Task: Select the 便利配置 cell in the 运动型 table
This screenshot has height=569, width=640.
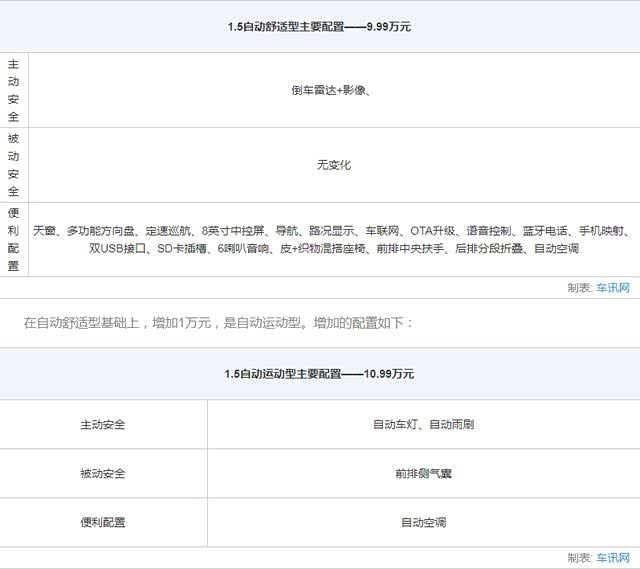Action: coord(103,522)
